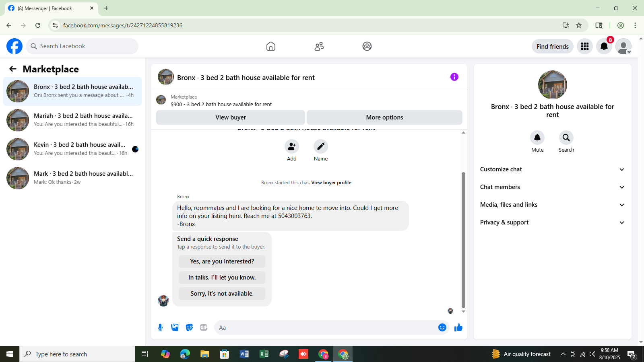The height and width of the screenshot is (362, 644).
Task: Open the volume control in system tray
Action: [592, 354]
